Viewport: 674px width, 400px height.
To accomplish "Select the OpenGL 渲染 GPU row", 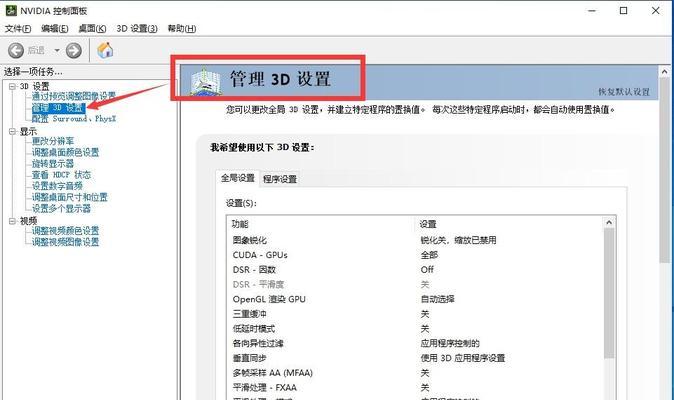I will [415, 299].
